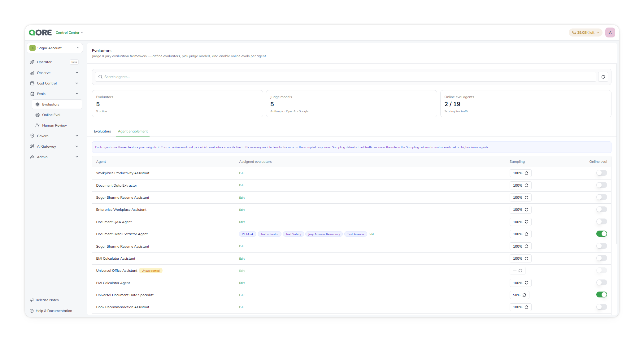
Task: Open the Control Center dropdown
Action: click(69, 32)
